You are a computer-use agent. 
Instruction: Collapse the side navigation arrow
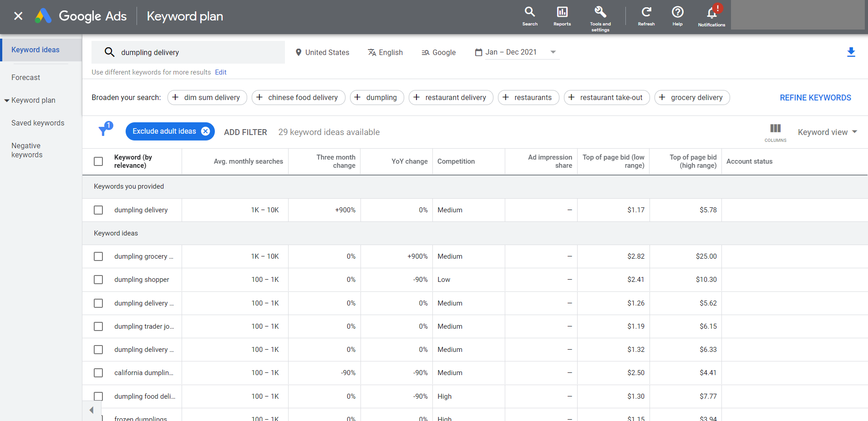(x=91, y=411)
